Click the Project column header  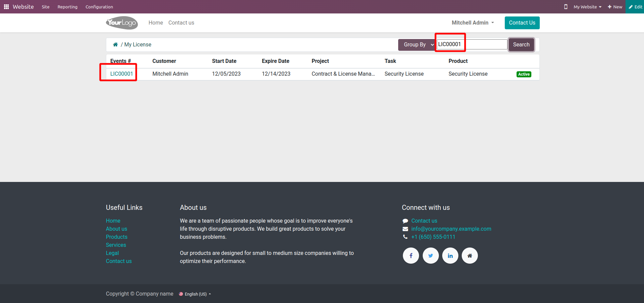320,61
